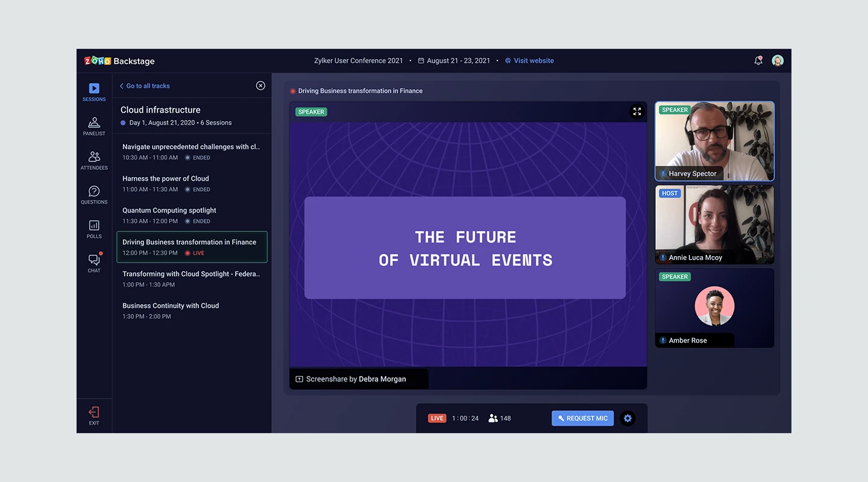Open the settings gear
The image size is (868, 482).
coord(627,418)
